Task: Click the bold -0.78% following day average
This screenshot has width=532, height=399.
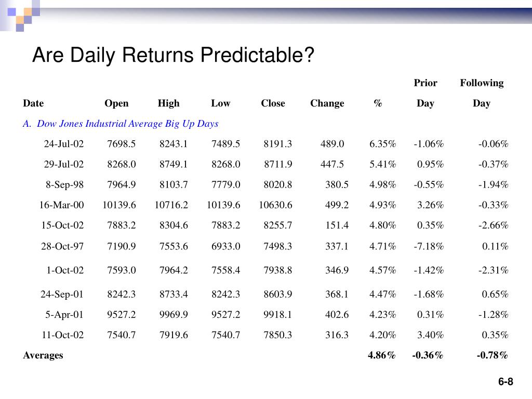Action: click(x=493, y=355)
